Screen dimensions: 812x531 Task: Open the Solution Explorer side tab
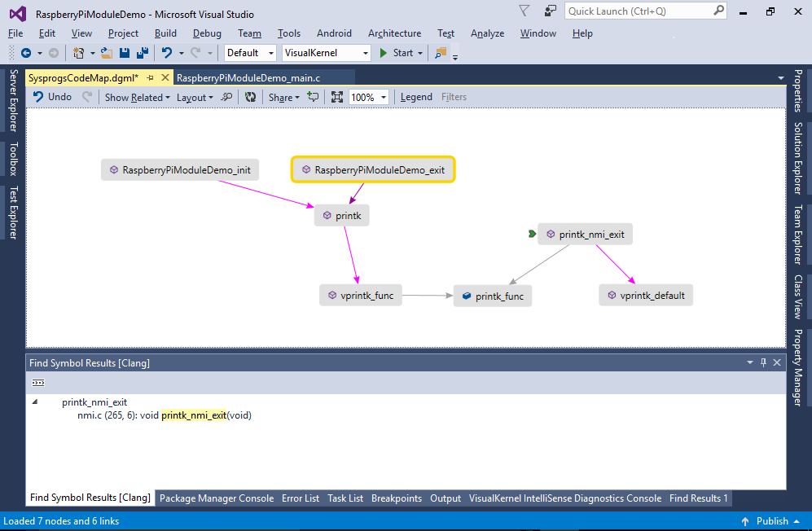(x=798, y=158)
